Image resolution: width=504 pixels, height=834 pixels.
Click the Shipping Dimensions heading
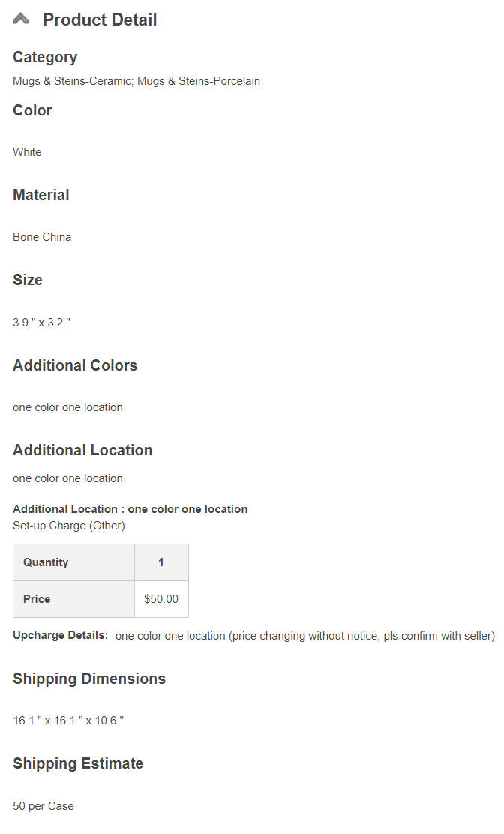(89, 679)
